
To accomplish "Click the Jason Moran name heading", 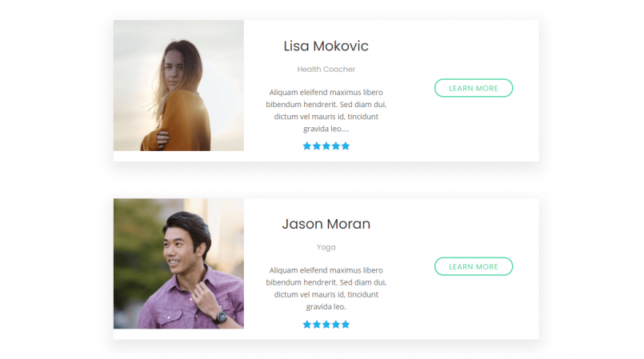I will pyautogui.click(x=326, y=225).
